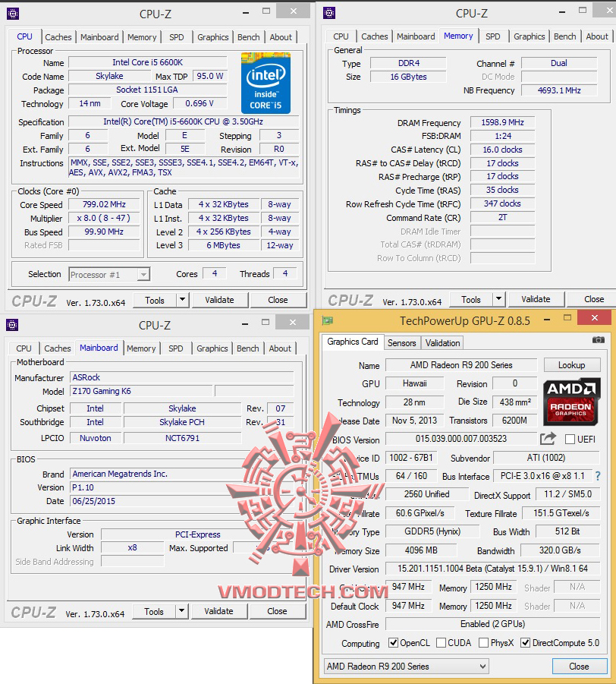The height and width of the screenshot is (684, 616).
Task: Open Bench tab in top-left CPU-Z window
Action: tap(249, 37)
